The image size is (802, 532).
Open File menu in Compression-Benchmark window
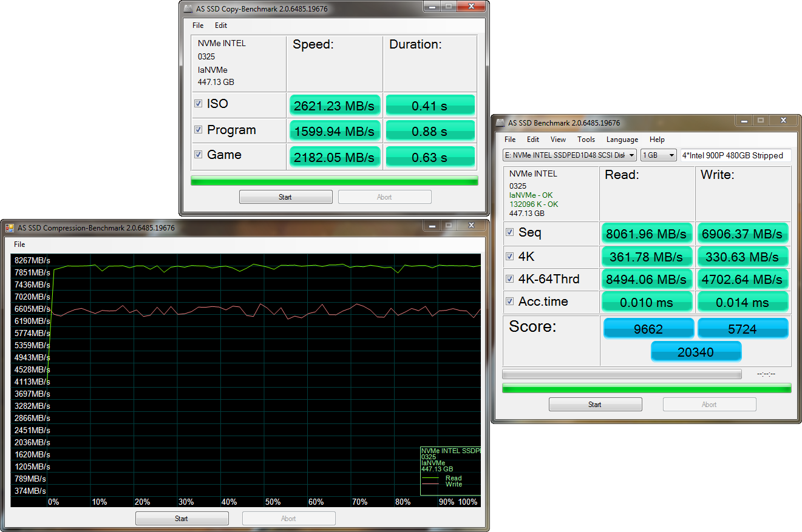tap(19, 244)
